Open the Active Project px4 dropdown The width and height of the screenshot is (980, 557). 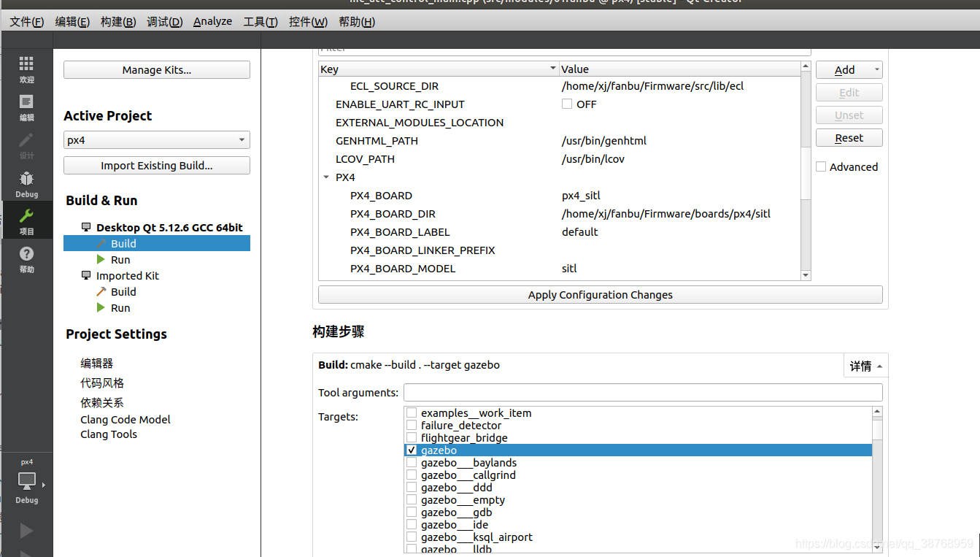click(x=157, y=139)
